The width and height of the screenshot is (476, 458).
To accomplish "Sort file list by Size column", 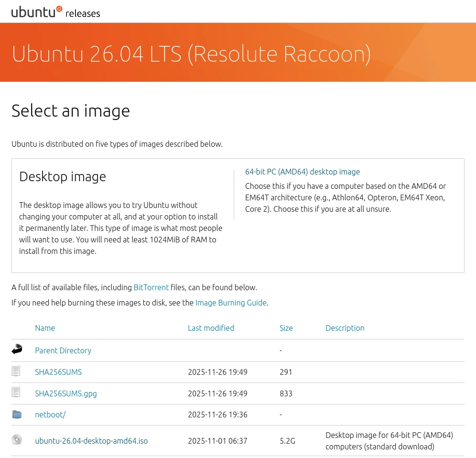I will click(x=286, y=328).
